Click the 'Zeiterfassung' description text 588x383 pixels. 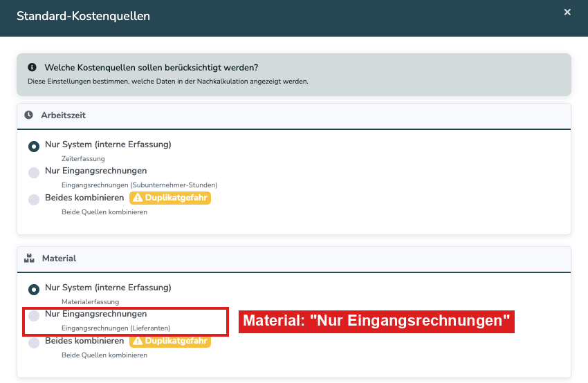point(83,158)
